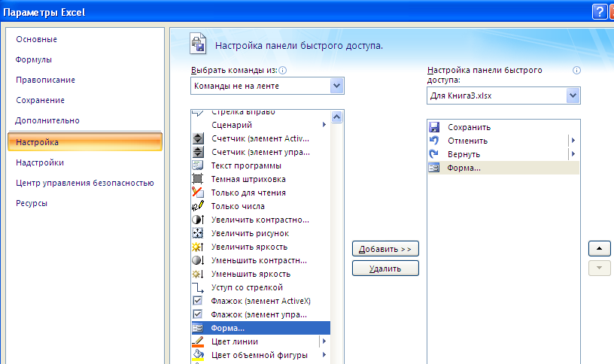Click the Уменьшить контрастность icon

coord(198,260)
